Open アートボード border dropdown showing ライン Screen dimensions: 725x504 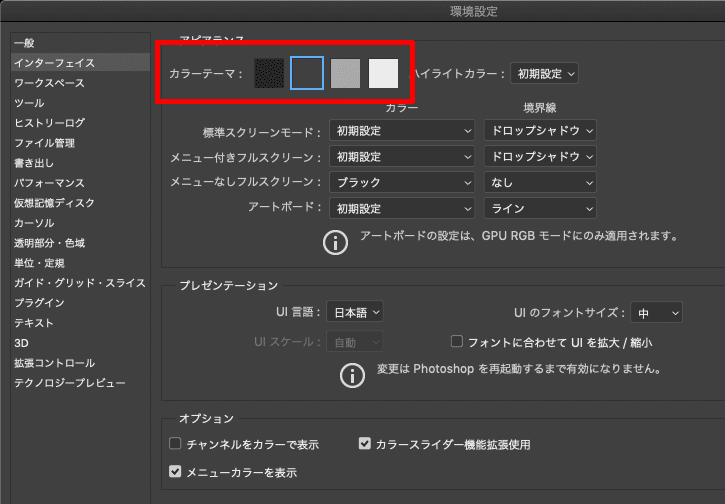(x=540, y=209)
